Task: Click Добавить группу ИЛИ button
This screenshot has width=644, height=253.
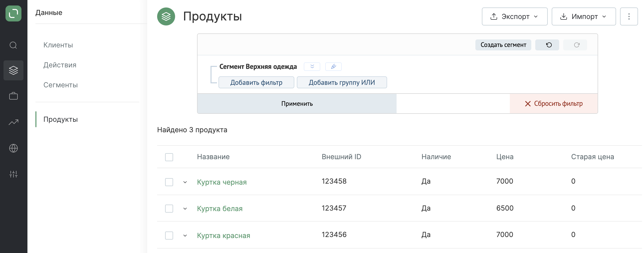Action: pyautogui.click(x=342, y=82)
